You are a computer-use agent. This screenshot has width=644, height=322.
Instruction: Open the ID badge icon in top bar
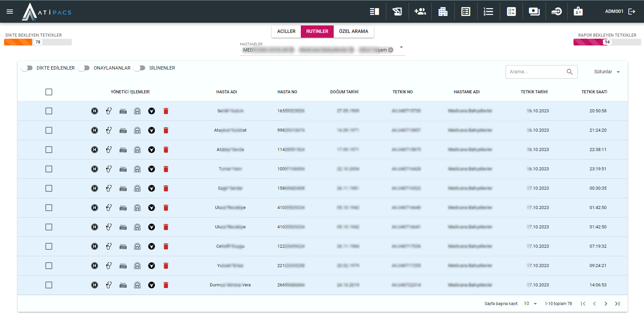pos(578,12)
